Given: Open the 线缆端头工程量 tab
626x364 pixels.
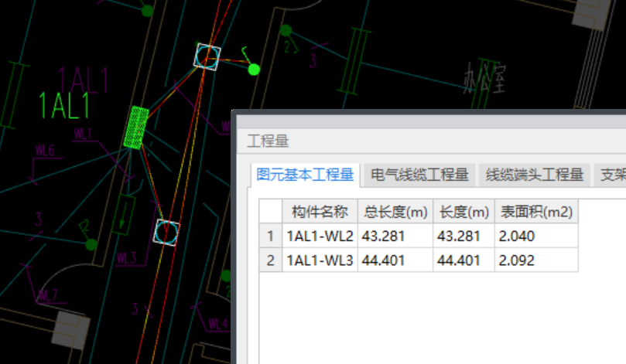Looking at the screenshot, I should (x=534, y=175).
